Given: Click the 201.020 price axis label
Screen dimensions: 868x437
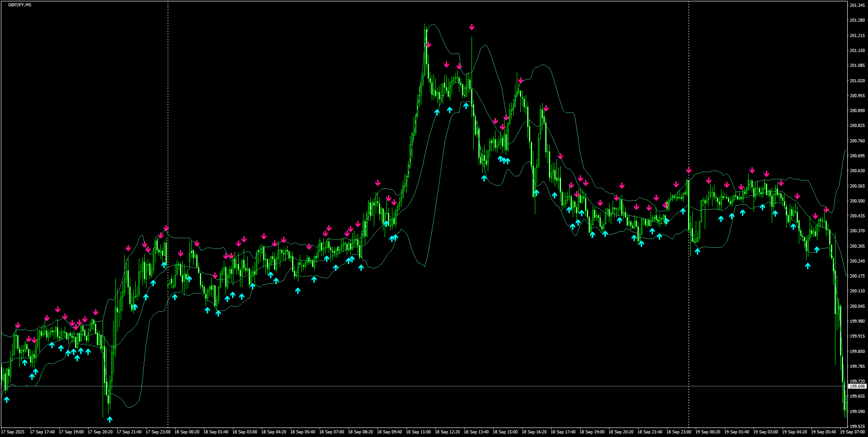Looking at the screenshot, I should [x=857, y=80].
